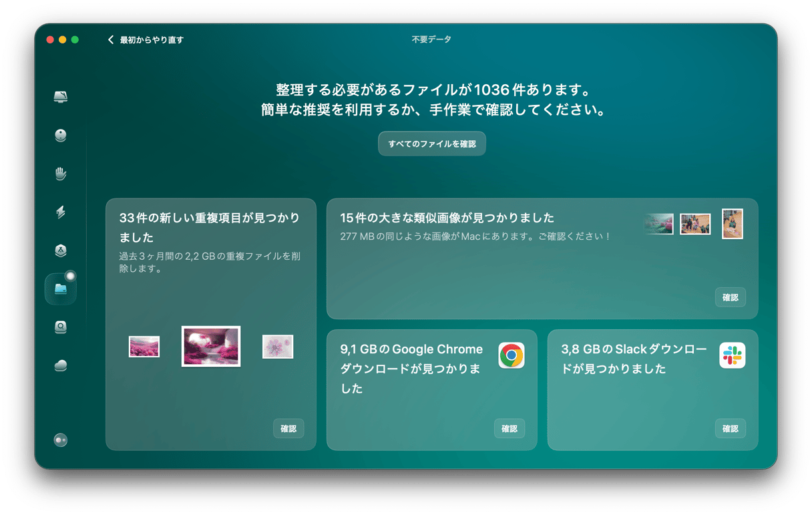Click the portrait thumbnail in similar images card
Screen dimensions: 812x515
click(732, 224)
